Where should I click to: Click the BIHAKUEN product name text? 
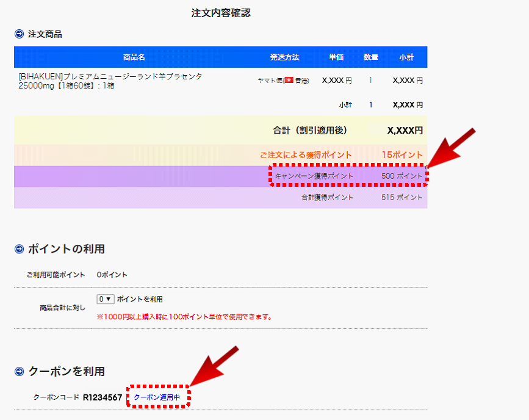point(110,81)
